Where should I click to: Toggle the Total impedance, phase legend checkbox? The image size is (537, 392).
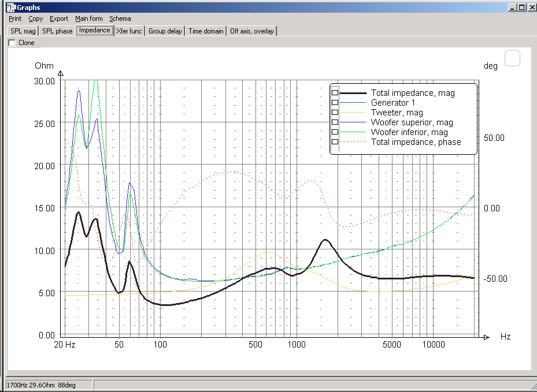335,141
